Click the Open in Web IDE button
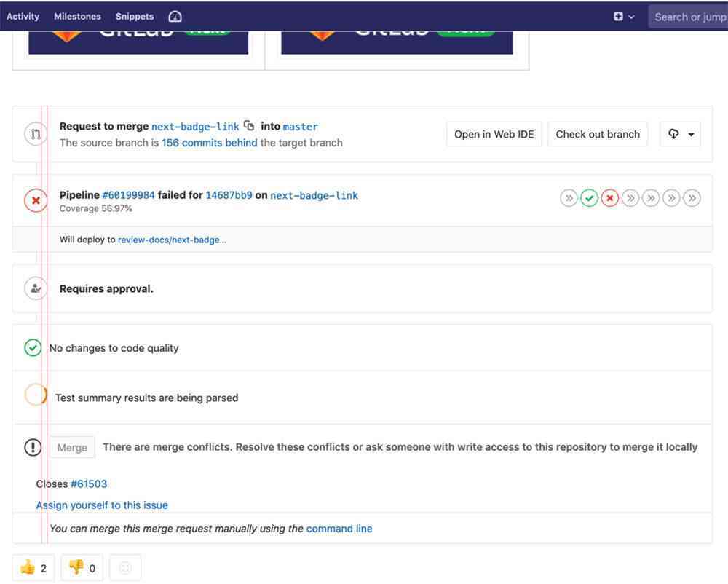The height and width of the screenshot is (584, 728). tap(494, 134)
